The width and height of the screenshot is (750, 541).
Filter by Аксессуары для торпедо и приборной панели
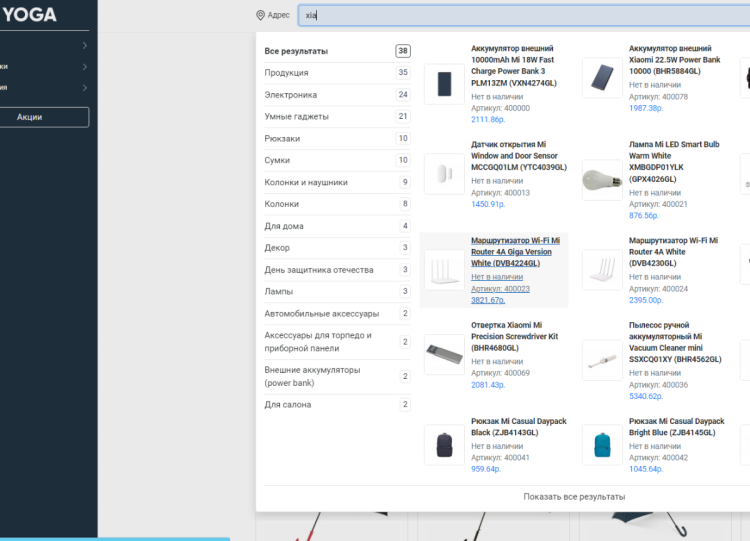(337, 342)
